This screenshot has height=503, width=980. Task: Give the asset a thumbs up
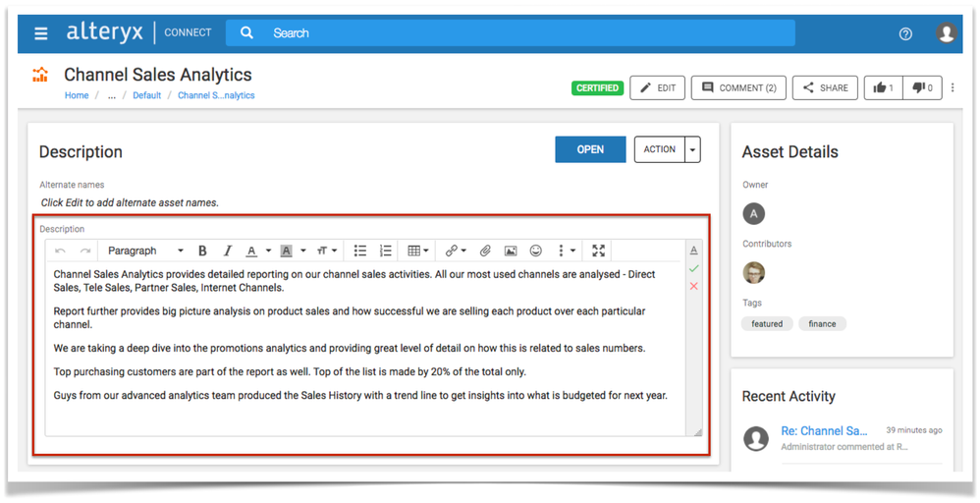pos(883,88)
